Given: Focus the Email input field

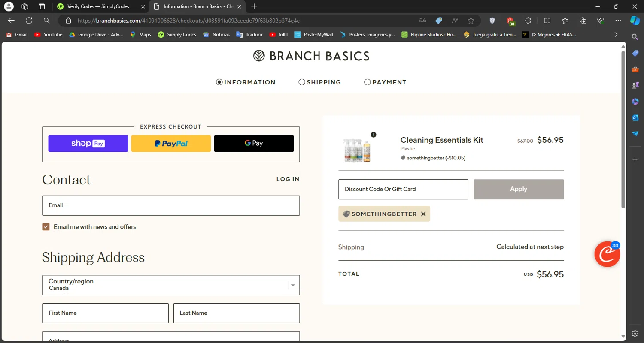Looking at the screenshot, I should tap(171, 205).
